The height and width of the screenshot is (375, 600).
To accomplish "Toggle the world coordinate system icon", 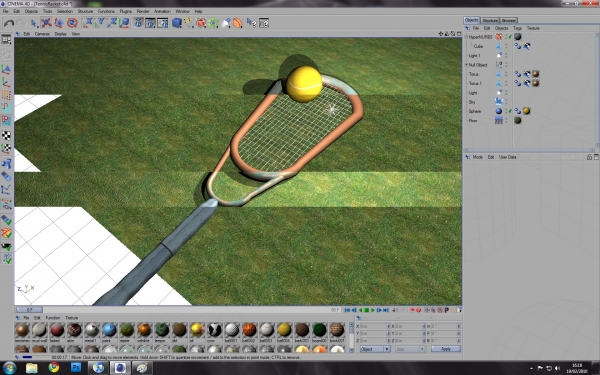I will click(124, 23).
